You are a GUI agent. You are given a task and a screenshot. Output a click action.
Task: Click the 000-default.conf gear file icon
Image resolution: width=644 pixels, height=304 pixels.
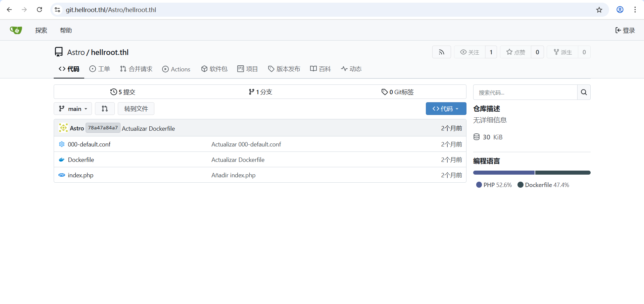click(62, 144)
